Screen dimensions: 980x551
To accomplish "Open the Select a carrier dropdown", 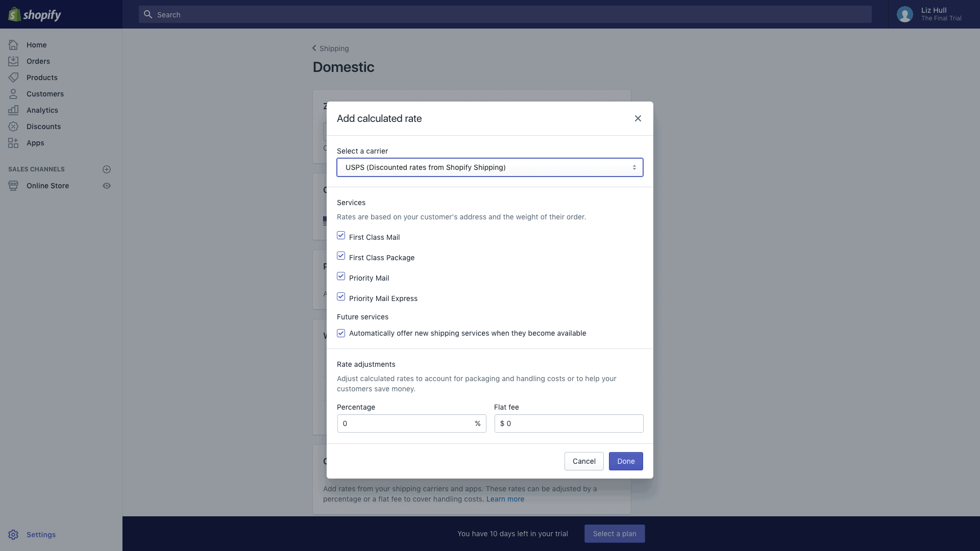I will point(490,167).
